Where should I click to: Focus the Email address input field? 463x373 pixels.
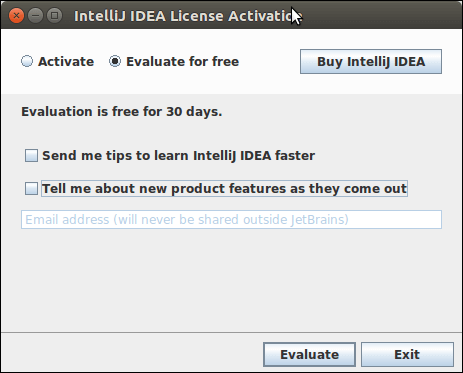[231, 220]
